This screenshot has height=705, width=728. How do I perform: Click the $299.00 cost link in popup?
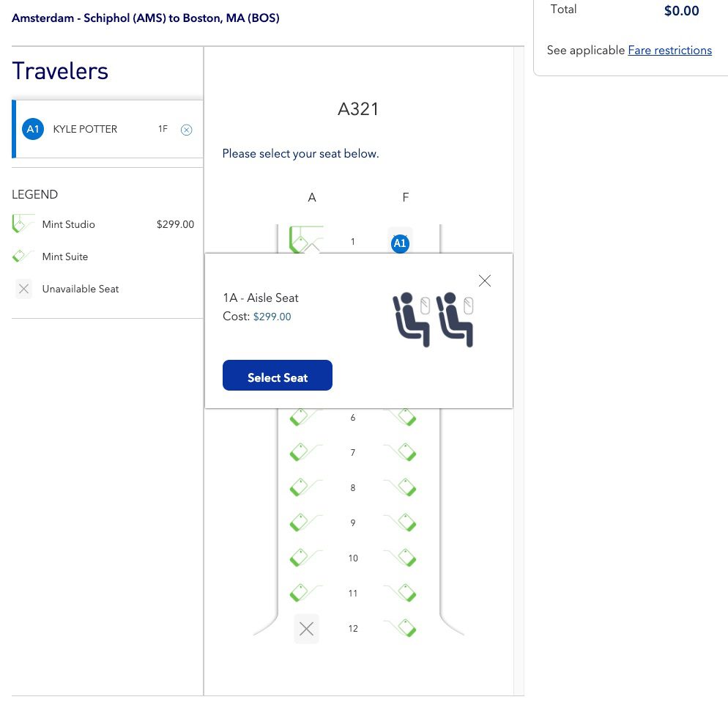point(272,317)
